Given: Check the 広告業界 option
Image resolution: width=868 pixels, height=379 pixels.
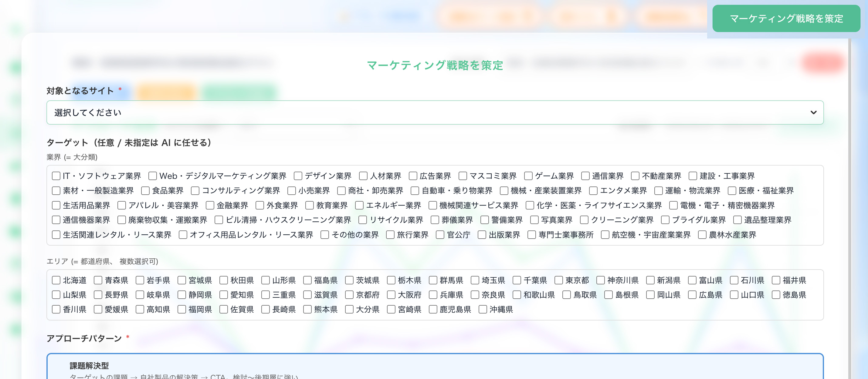Looking at the screenshot, I should (x=413, y=176).
